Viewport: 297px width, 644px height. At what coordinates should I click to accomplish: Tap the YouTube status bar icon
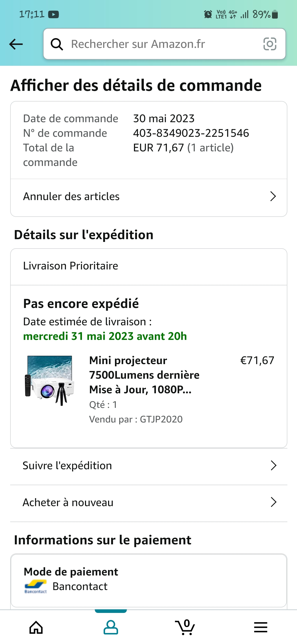point(54,14)
